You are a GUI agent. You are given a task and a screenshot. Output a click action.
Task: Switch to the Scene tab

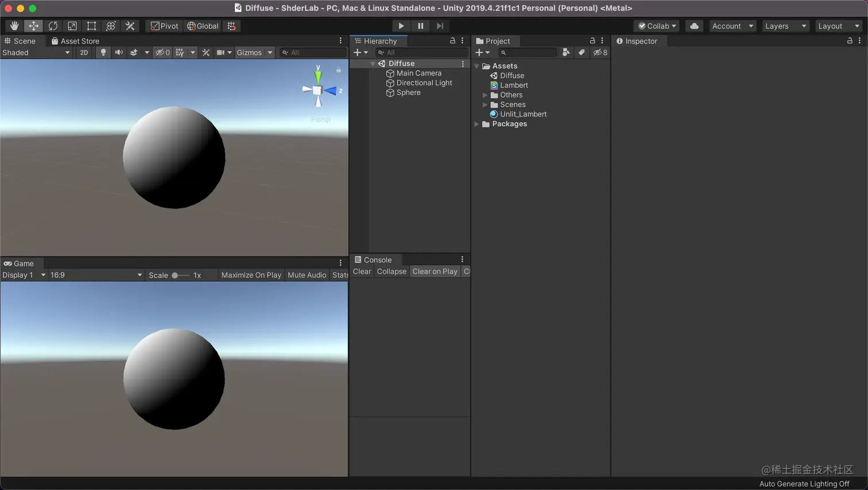pyautogui.click(x=20, y=41)
